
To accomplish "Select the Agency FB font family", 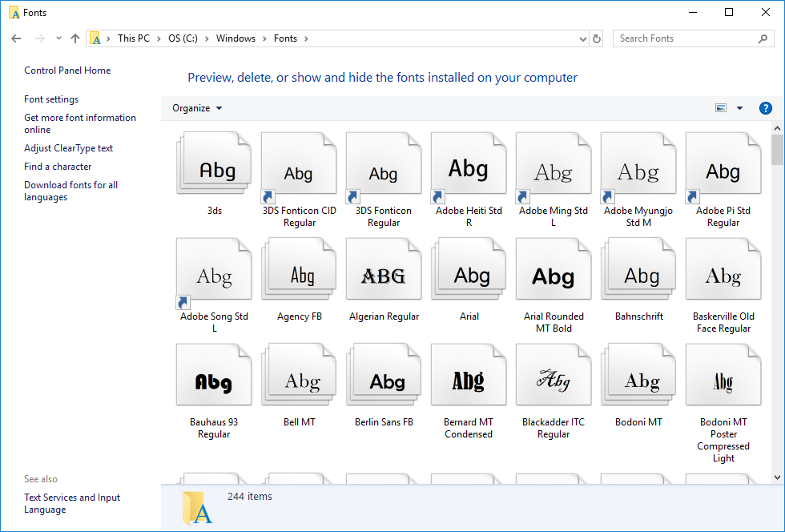I will click(299, 269).
